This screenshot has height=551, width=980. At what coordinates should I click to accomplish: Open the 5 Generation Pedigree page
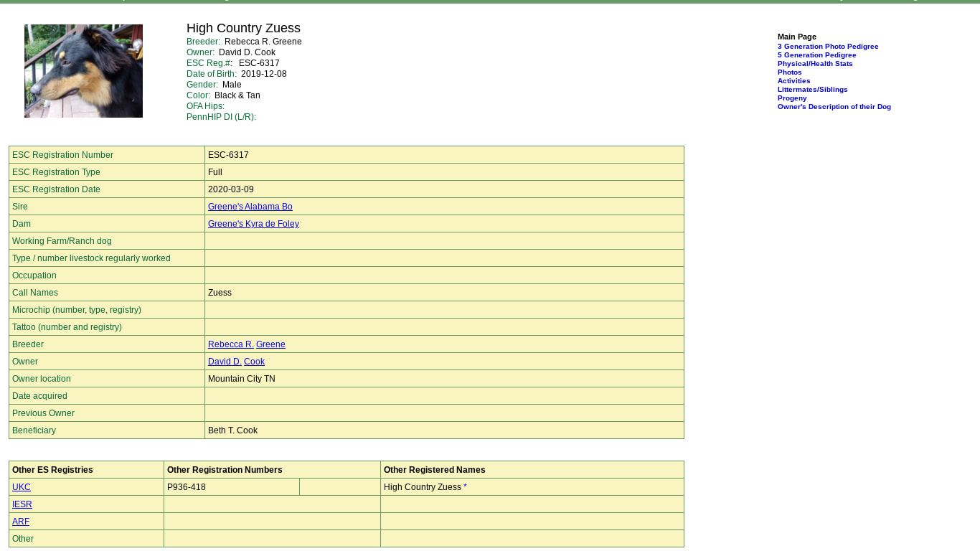(x=816, y=55)
